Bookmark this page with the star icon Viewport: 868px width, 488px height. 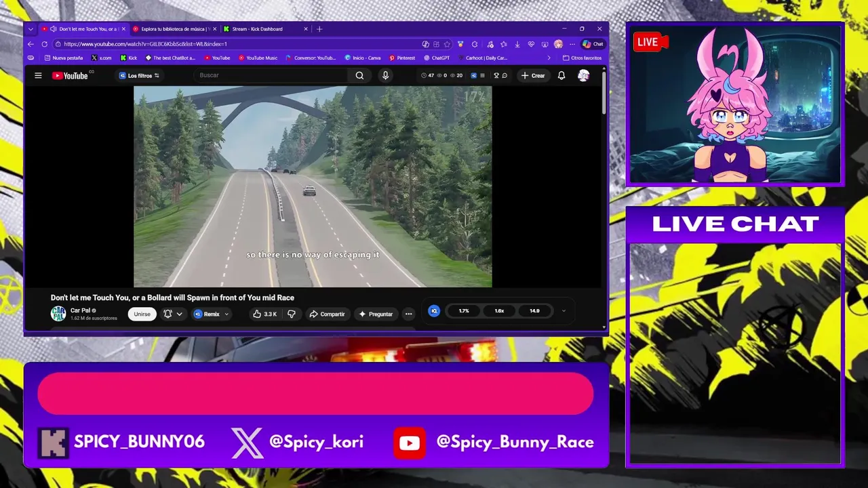(x=447, y=44)
